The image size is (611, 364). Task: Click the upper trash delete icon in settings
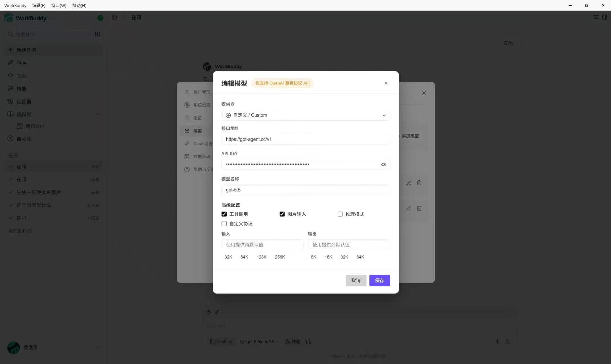tap(419, 183)
